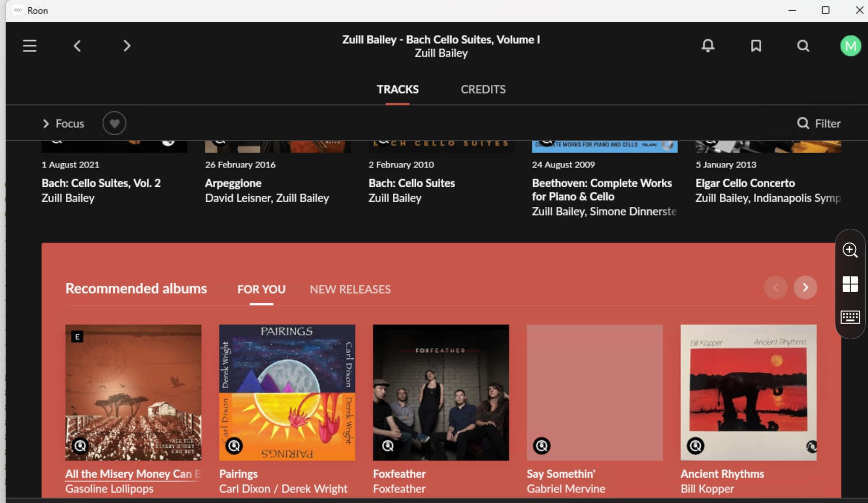This screenshot has width=868, height=503.
Task: Click Qobuz badge on Pairings cover
Action: [234, 446]
